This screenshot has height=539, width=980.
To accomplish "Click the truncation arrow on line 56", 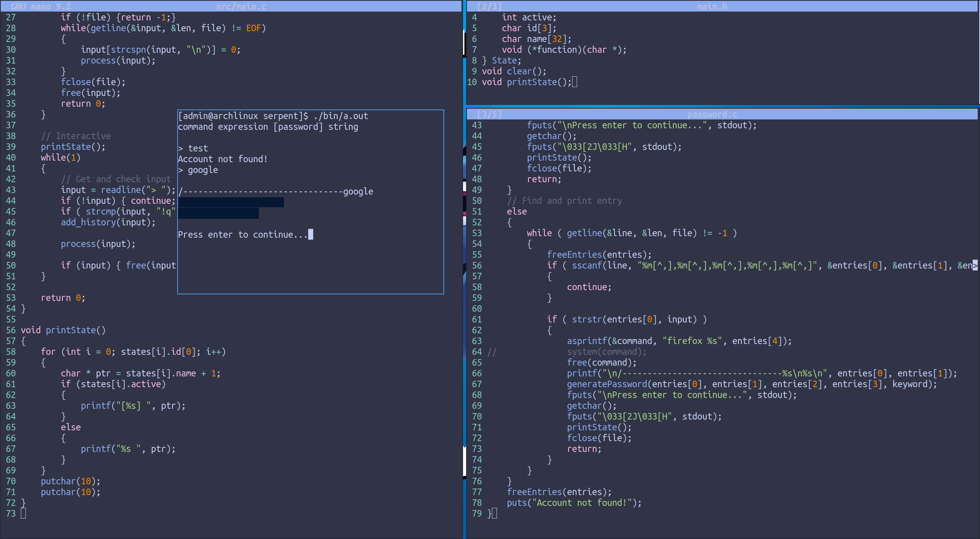I will click(x=975, y=265).
